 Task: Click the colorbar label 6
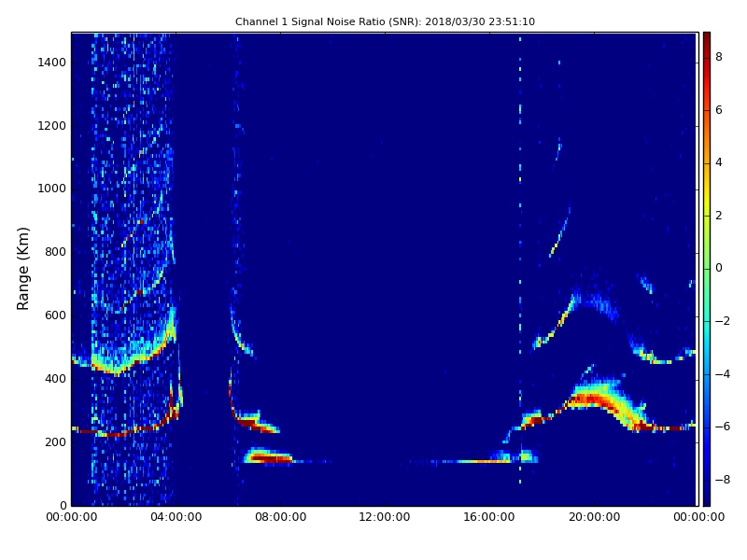tap(719, 110)
